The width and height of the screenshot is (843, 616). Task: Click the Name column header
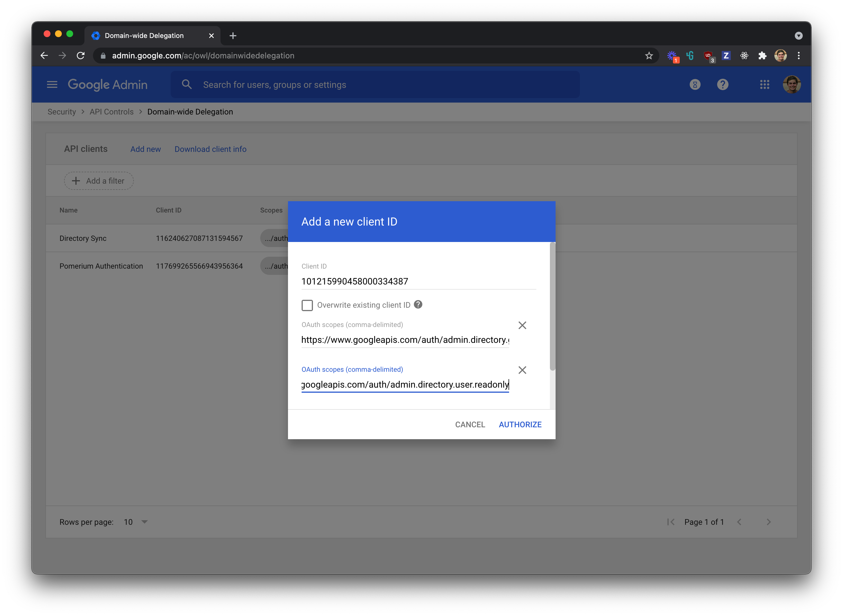[68, 210]
